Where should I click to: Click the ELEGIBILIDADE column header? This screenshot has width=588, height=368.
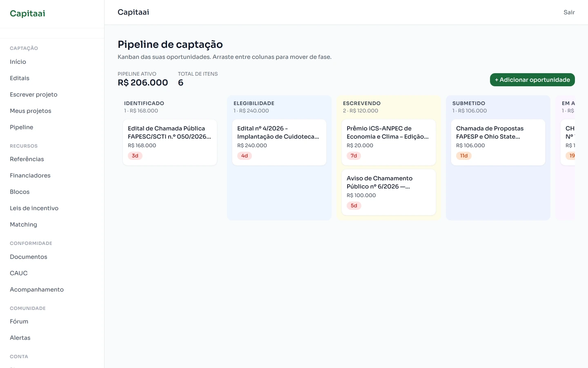254,103
